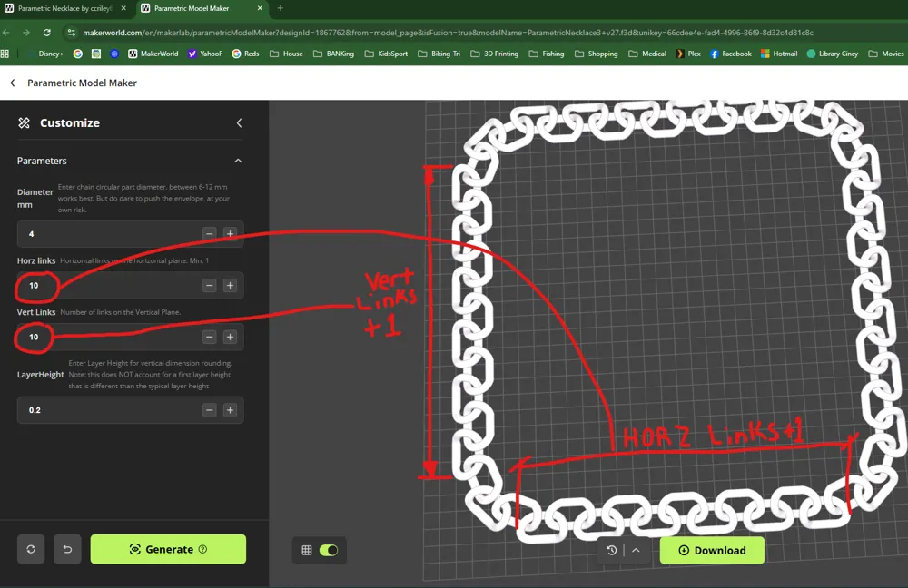Click the Generate button
This screenshot has height=588, width=908.
[168, 549]
